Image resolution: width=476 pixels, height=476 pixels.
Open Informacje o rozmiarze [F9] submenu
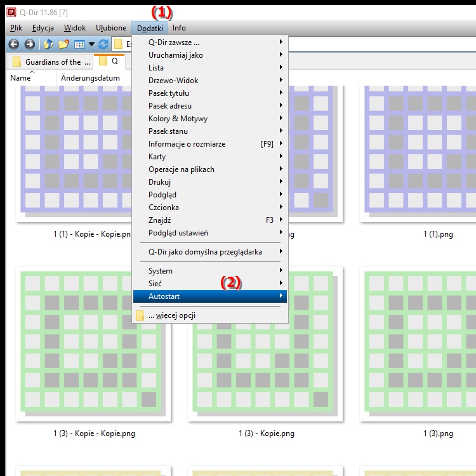pos(210,144)
